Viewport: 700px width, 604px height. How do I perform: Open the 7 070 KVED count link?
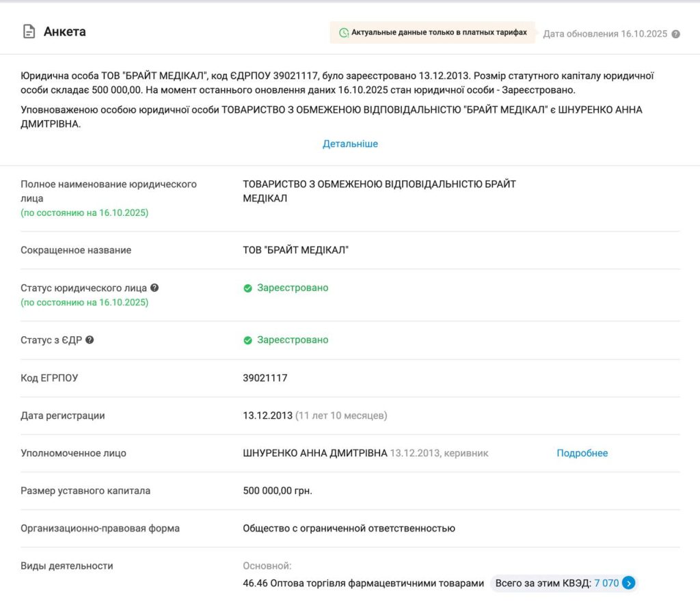[606, 583]
